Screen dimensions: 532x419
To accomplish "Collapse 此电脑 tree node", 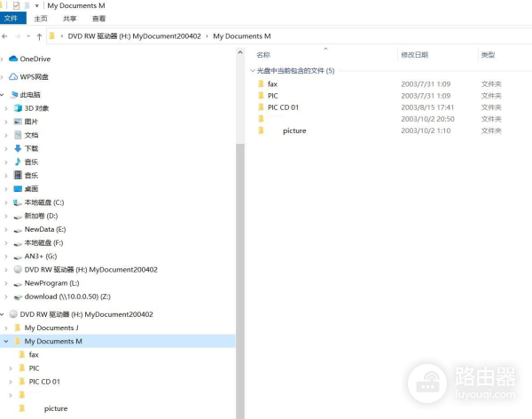I will (x=3, y=94).
